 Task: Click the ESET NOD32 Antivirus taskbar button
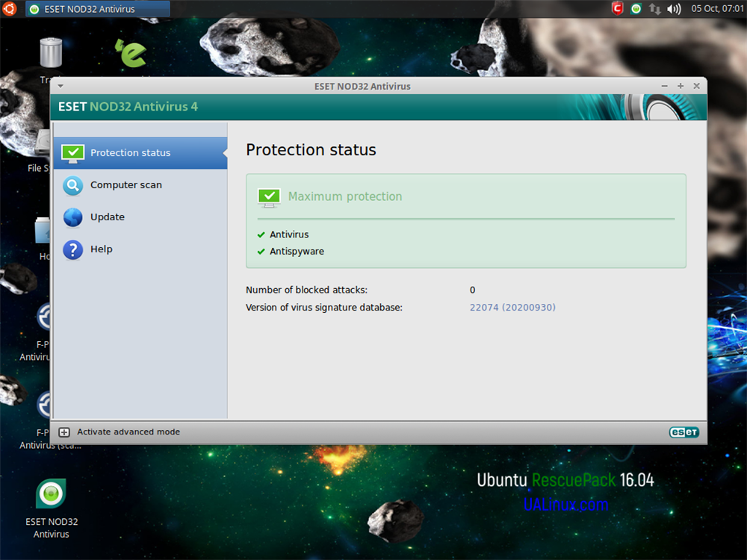point(98,9)
